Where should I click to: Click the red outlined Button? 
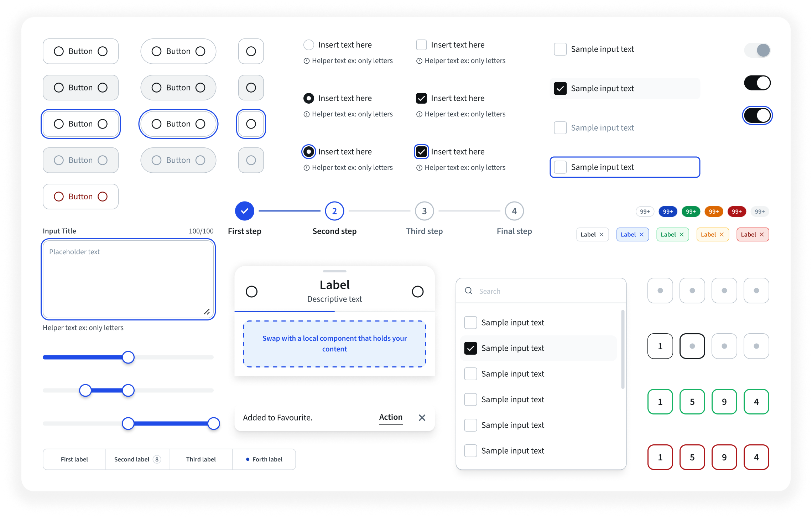(x=80, y=197)
